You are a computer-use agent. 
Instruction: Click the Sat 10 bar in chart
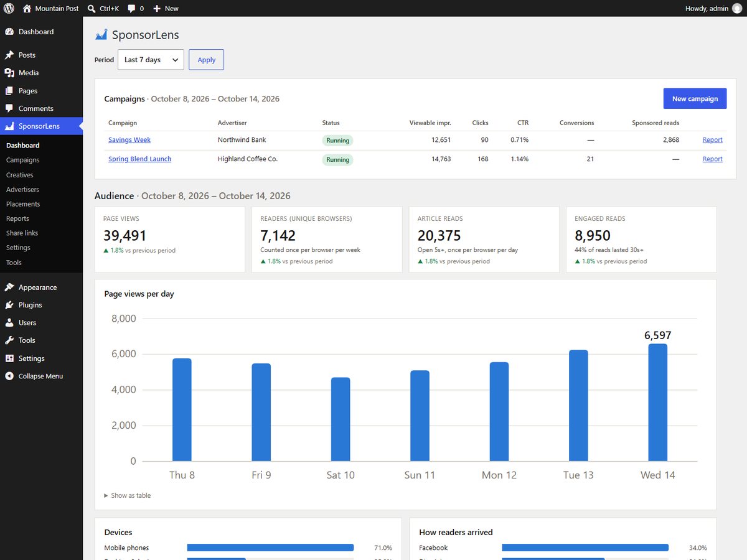(341, 419)
